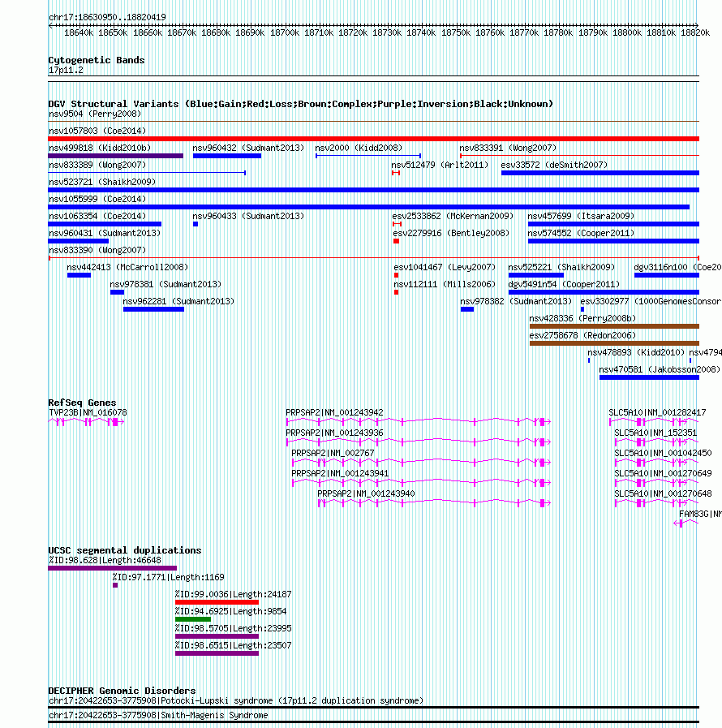This screenshot has width=722, height=728.
Task: Click the nsv525221 (Shaikh2009) blue bar
Action: pos(536,275)
